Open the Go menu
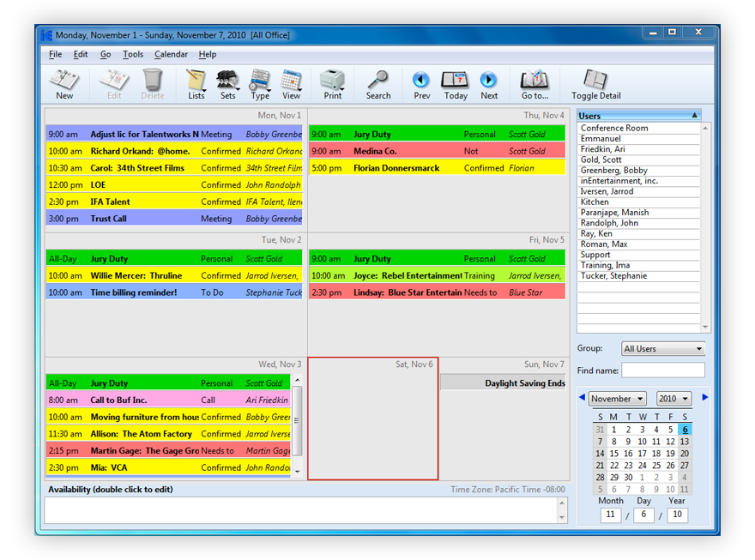This screenshot has height=560, width=755. [x=106, y=54]
